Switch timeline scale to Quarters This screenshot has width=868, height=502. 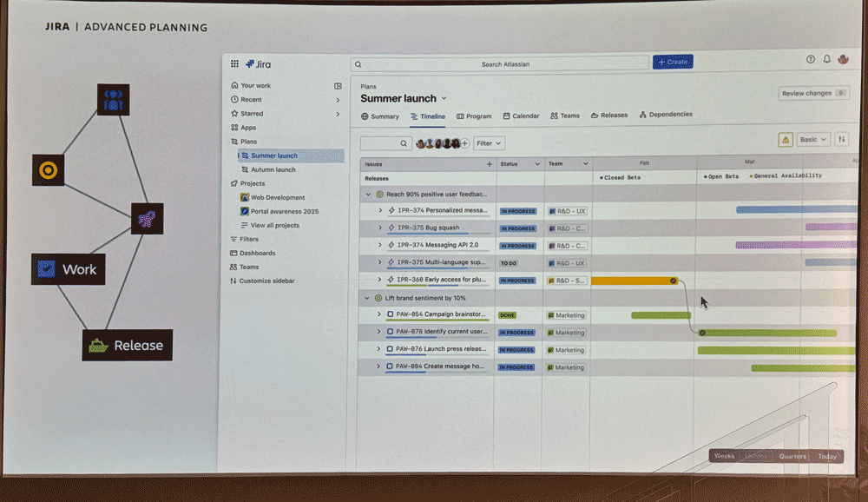[x=792, y=456]
